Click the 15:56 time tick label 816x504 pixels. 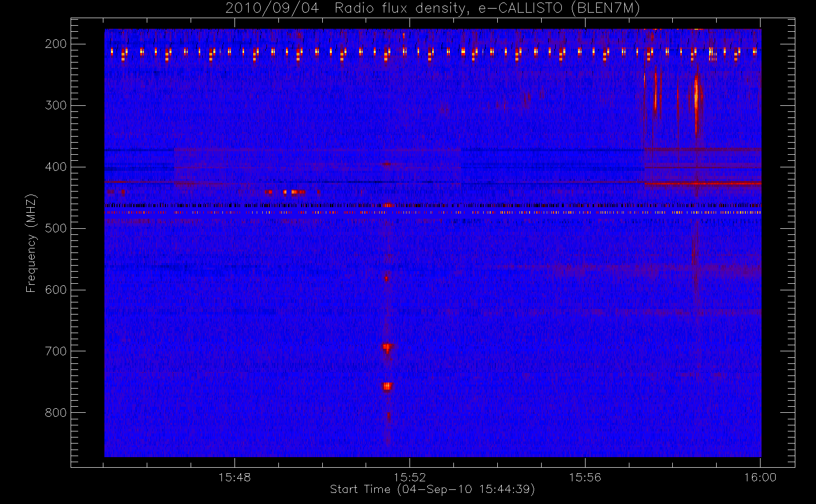pyautogui.click(x=585, y=477)
